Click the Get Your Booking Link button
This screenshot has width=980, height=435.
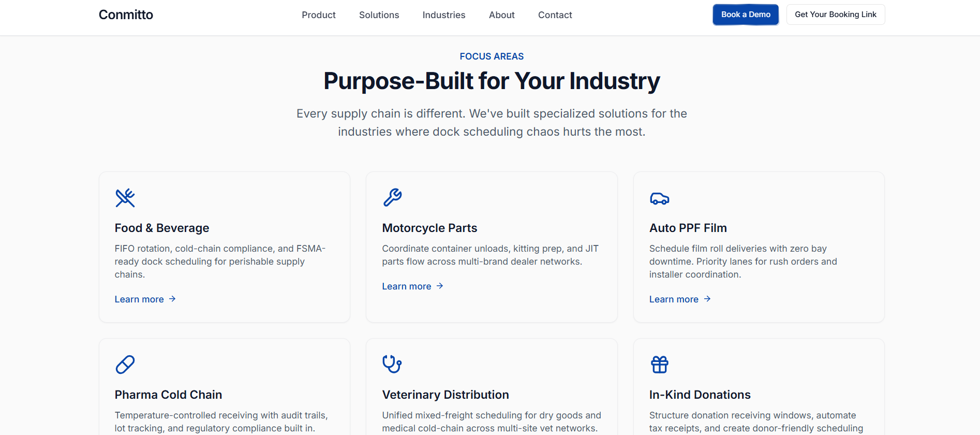835,15
